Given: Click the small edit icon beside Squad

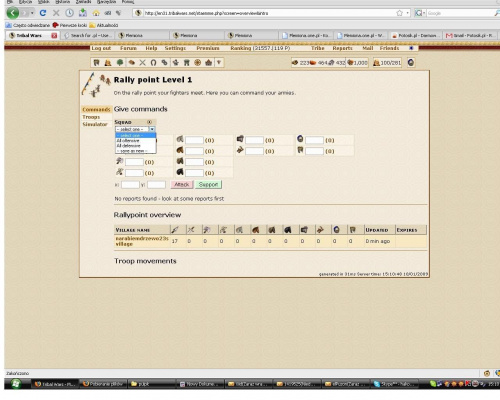Looking at the screenshot, I should tap(149, 122).
